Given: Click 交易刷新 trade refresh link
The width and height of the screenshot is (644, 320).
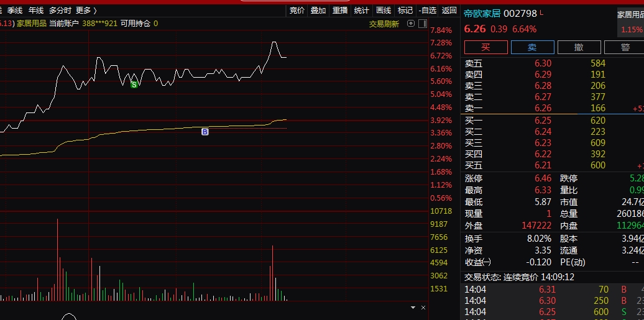Looking at the screenshot, I should point(384,24).
